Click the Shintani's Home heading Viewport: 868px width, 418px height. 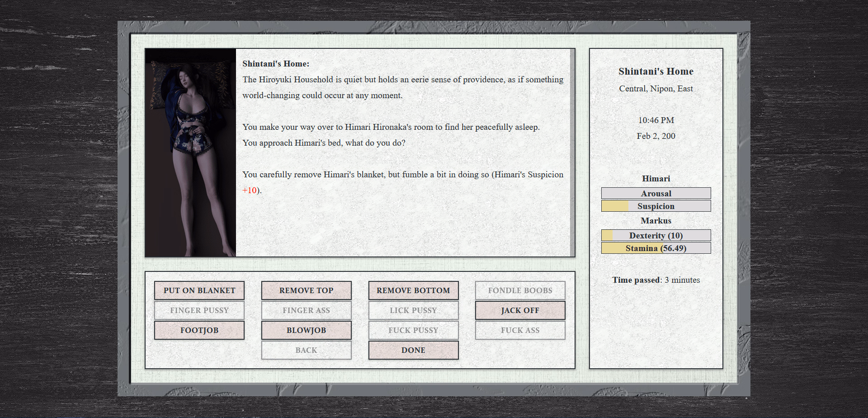tap(656, 71)
